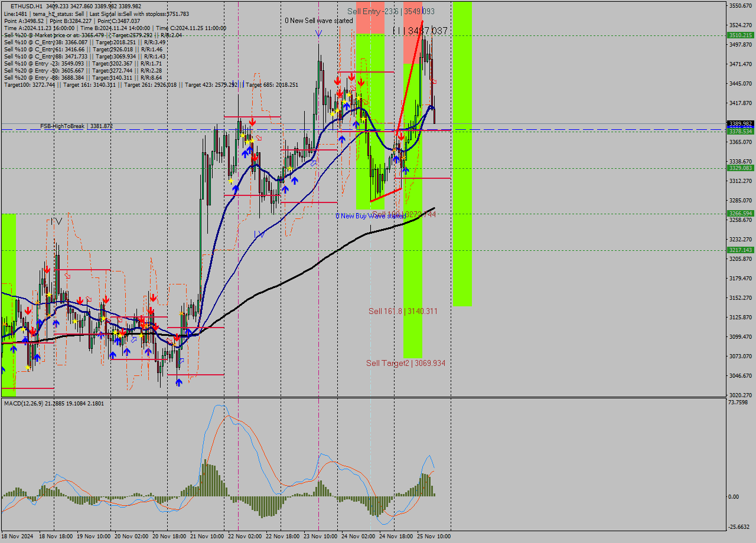The image size is (756, 543).
Task: Click the '0 New Buy Wave started' text
Action: coord(370,216)
